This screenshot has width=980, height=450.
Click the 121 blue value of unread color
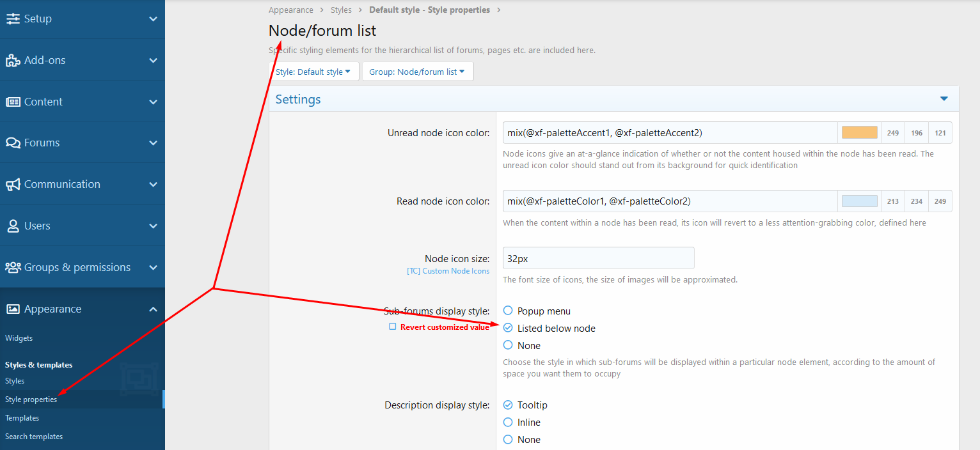[940, 133]
